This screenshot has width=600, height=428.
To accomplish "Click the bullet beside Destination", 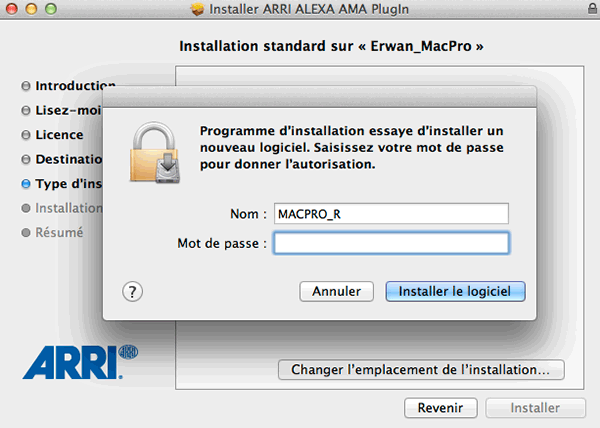I will (26, 159).
